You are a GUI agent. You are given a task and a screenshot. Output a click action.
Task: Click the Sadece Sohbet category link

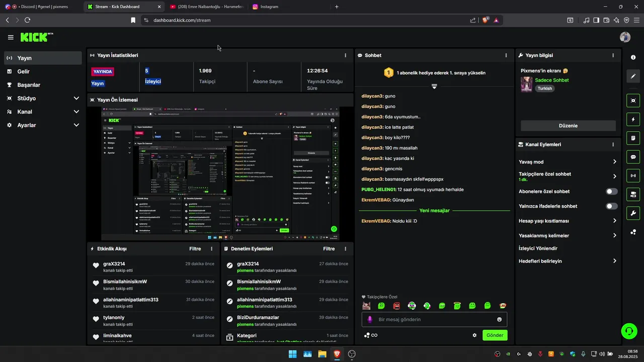pyautogui.click(x=552, y=80)
